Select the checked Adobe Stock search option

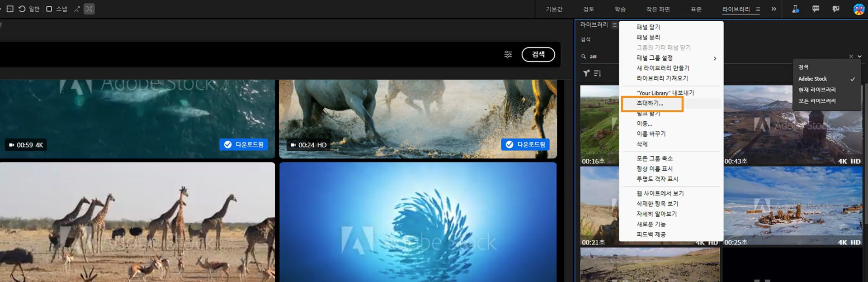click(x=826, y=79)
